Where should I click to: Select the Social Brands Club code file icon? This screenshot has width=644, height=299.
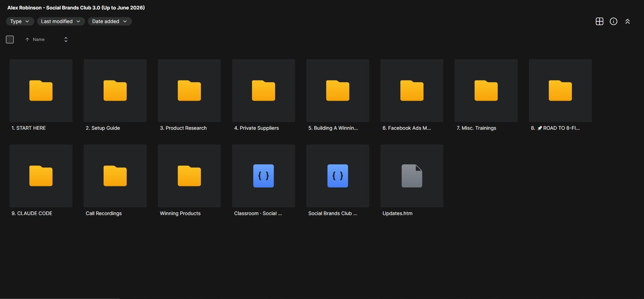point(338,176)
